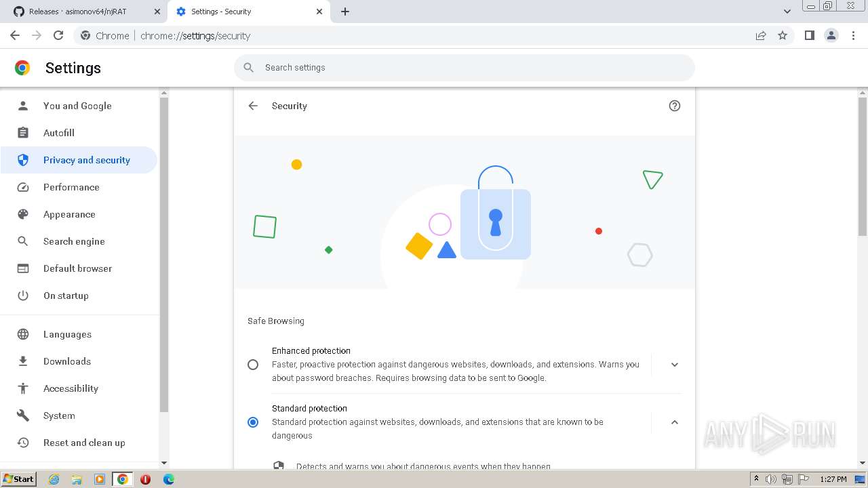Screen dimensions: 868x488
Task: Open File Explorer from taskbar
Action: coord(77,479)
